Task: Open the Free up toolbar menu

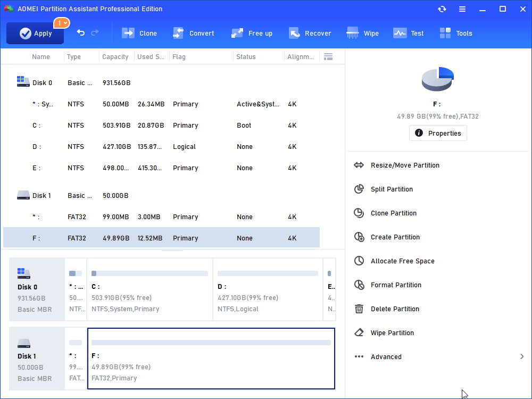Action: coord(252,33)
